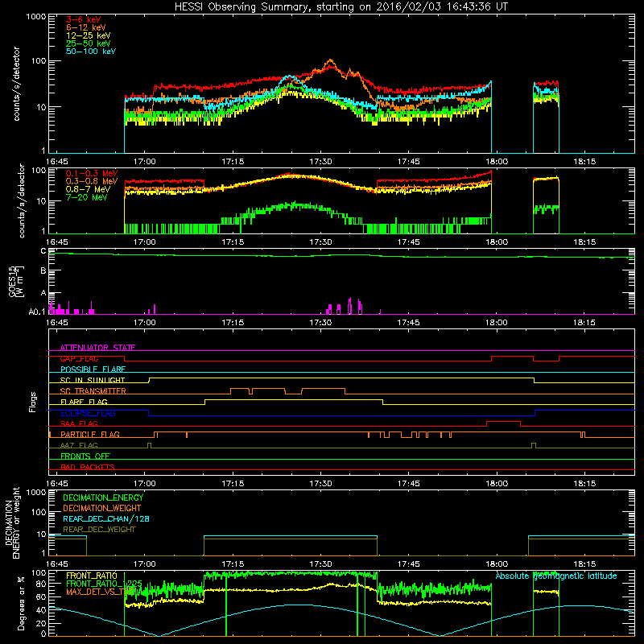
Task: Select the 3-6 keV legend label
Action: [84, 19]
